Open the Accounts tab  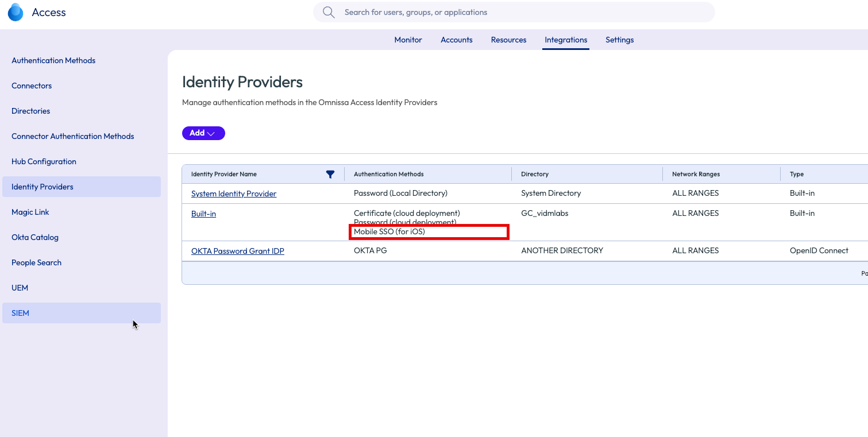pyautogui.click(x=456, y=40)
